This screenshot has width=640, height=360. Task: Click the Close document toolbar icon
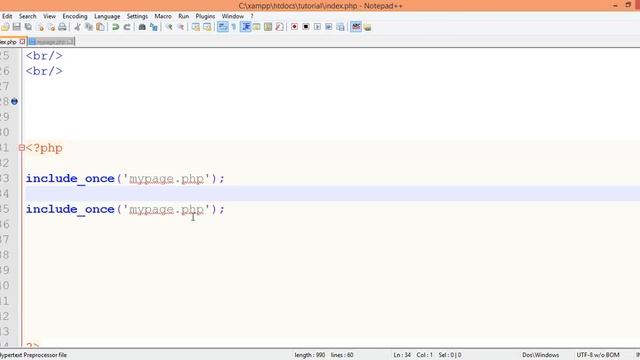(x=40, y=27)
